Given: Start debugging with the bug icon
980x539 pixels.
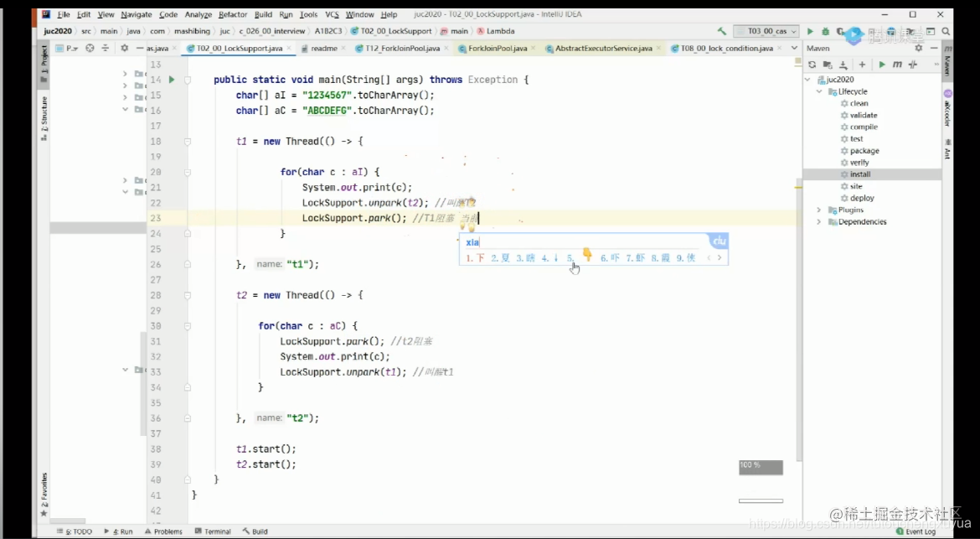Looking at the screenshot, I should click(826, 31).
